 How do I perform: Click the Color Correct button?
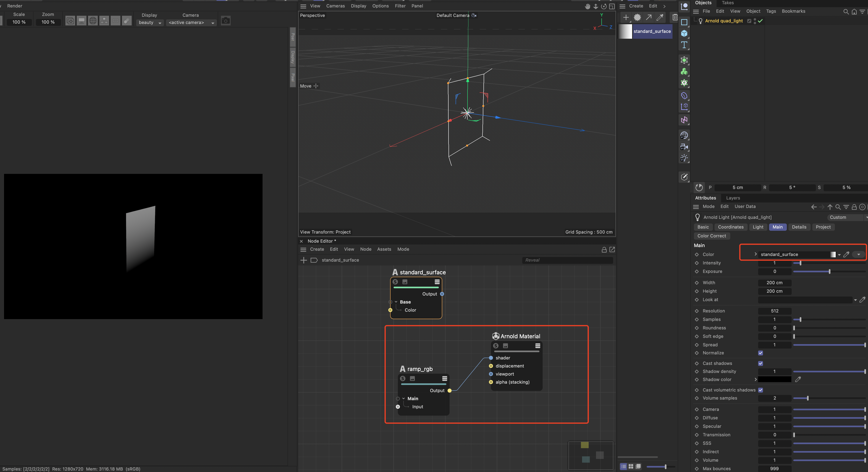click(x=712, y=236)
